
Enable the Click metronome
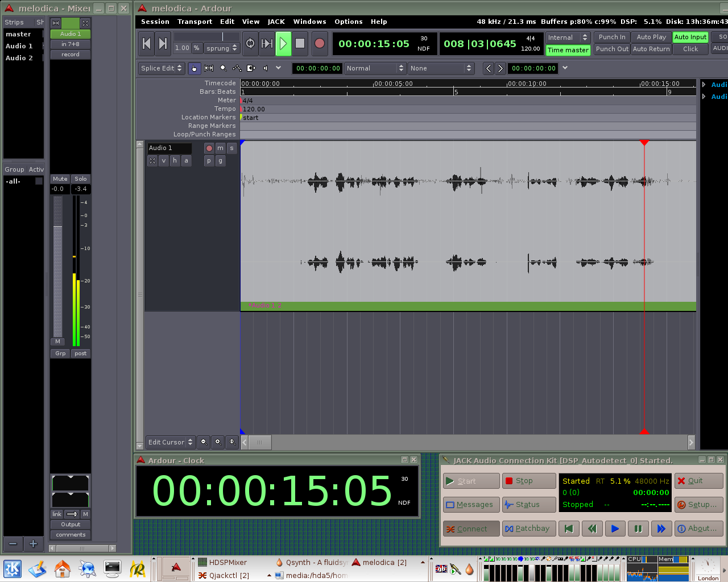(x=690, y=49)
